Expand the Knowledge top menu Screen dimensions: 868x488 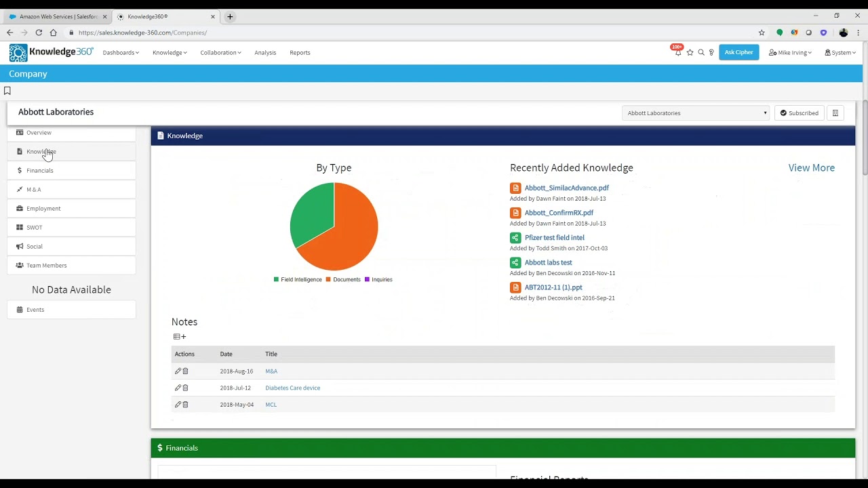170,52
